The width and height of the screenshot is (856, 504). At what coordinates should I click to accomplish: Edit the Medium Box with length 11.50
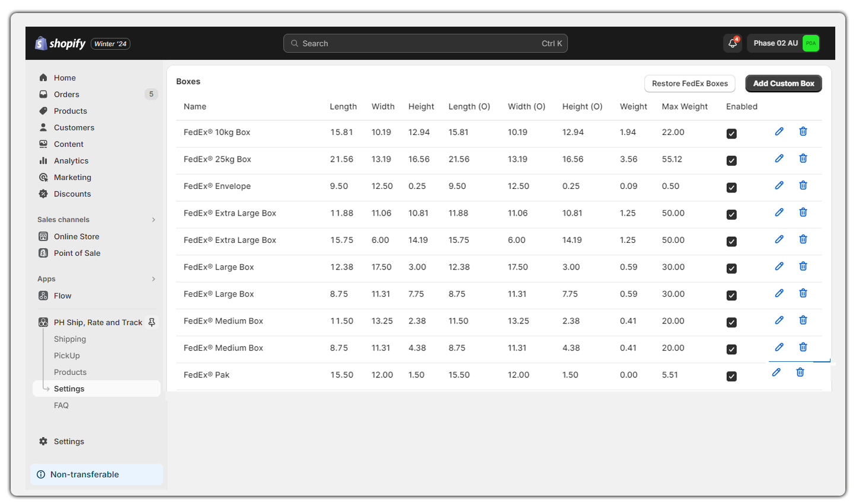click(x=779, y=320)
